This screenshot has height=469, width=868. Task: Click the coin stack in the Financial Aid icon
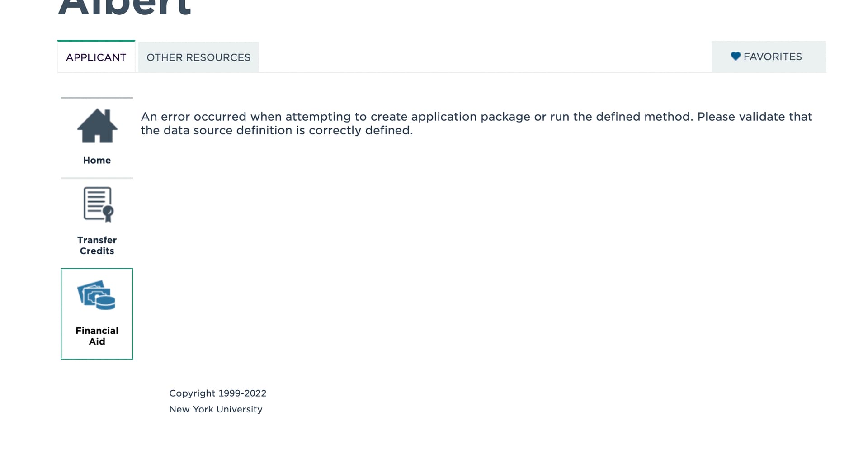(x=106, y=302)
